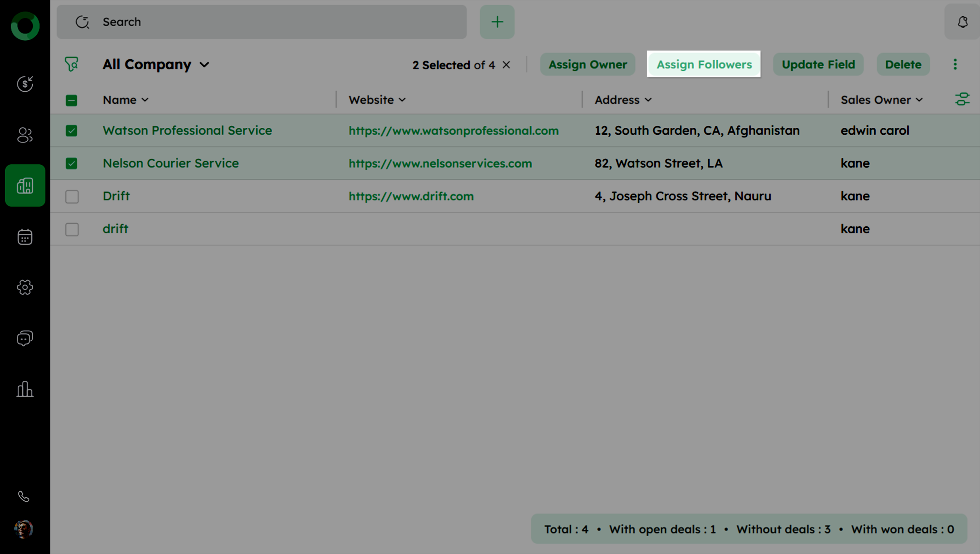The image size is (980, 554).
Task: Open the Website column sort dropdown
Action: (402, 100)
